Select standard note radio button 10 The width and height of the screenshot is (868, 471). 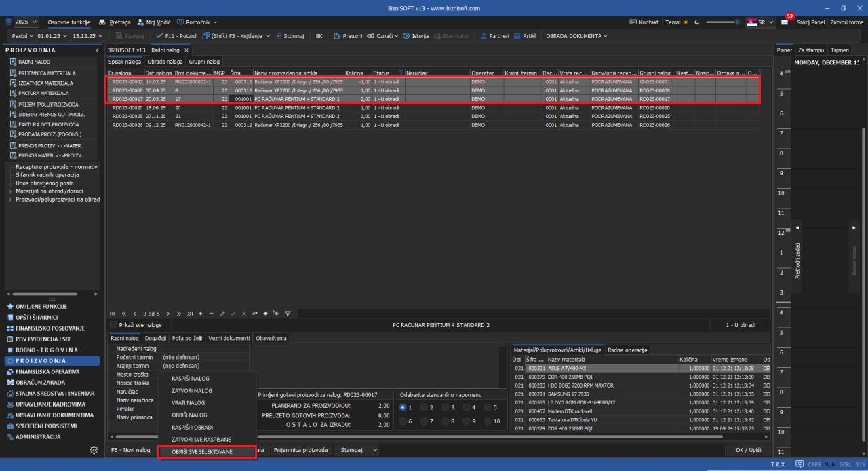tap(487, 421)
